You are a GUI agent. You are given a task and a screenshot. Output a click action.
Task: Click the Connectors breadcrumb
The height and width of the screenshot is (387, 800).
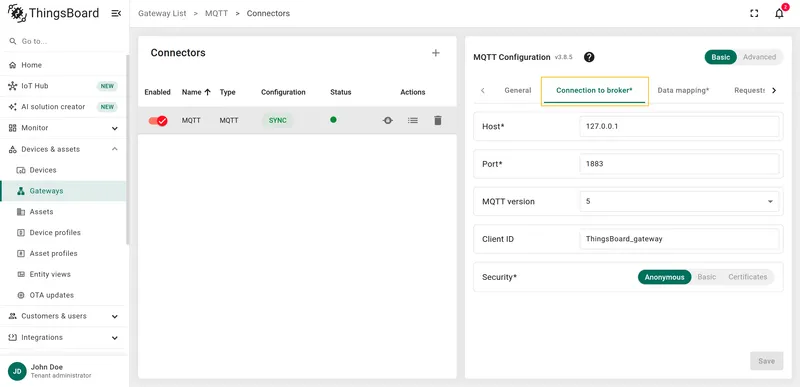click(268, 14)
